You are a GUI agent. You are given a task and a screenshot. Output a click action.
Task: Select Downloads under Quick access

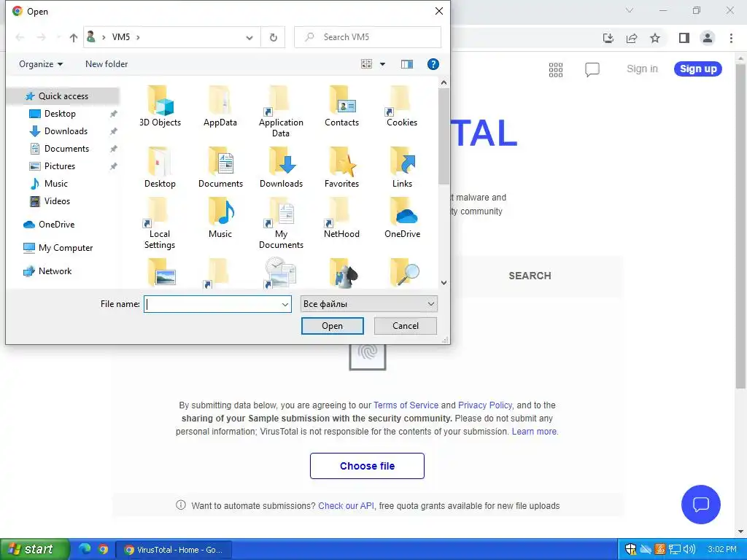(x=66, y=131)
